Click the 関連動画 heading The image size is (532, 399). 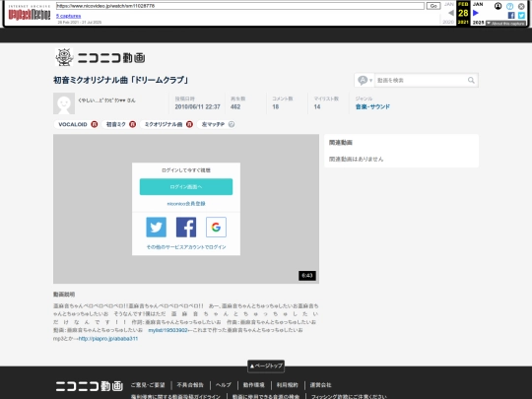(340, 143)
